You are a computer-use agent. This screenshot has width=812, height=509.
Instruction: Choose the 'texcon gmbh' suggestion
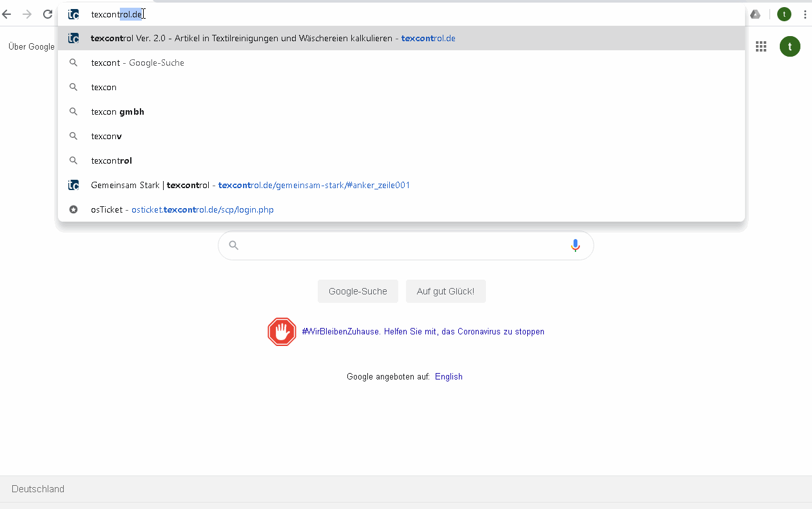point(401,111)
